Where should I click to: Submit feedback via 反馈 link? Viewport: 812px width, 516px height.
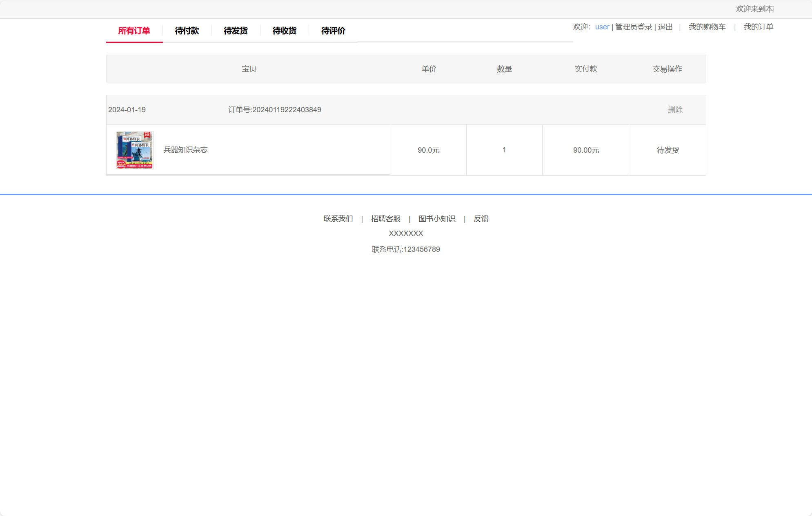click(x=481, y=219)
